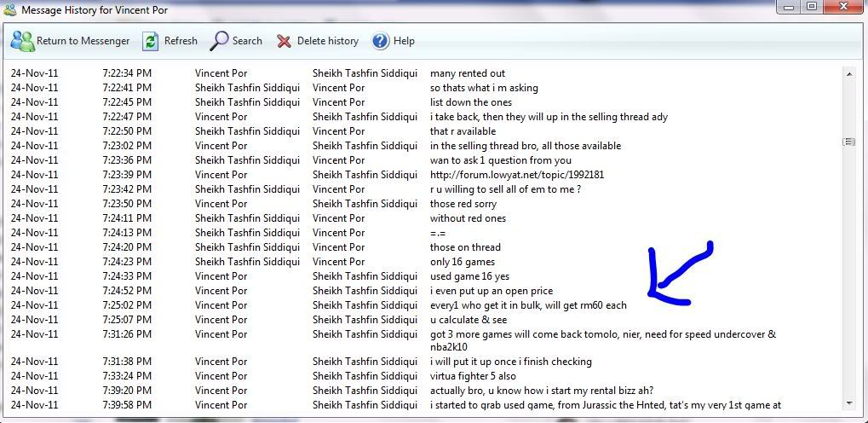Click the 'u calculate & see' message text
This screenshot has height=423, width=868.
pyautogui.click(x=468, y=320)
